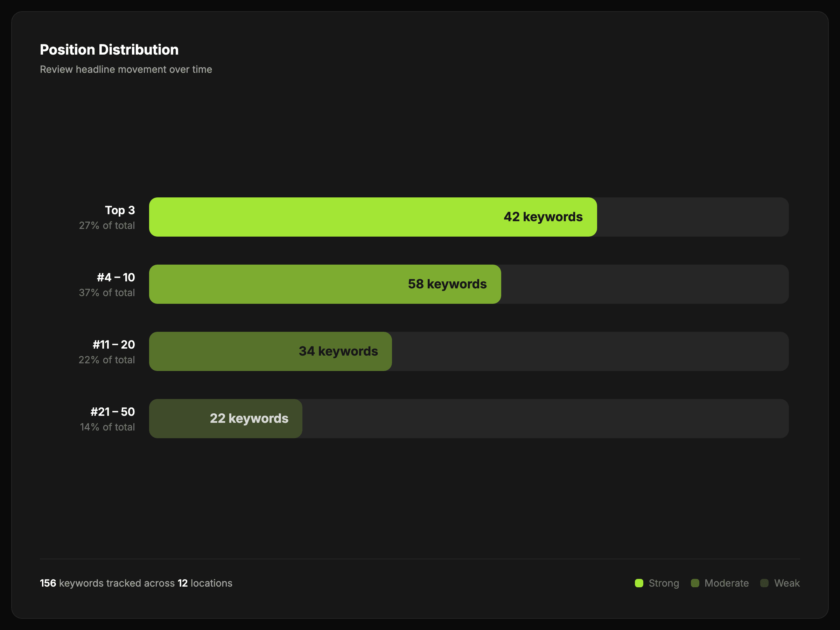Click the 42 keywords label
The width and height of the screenshot is (840, 630).
pyautogui.click(x=542, y=217)
